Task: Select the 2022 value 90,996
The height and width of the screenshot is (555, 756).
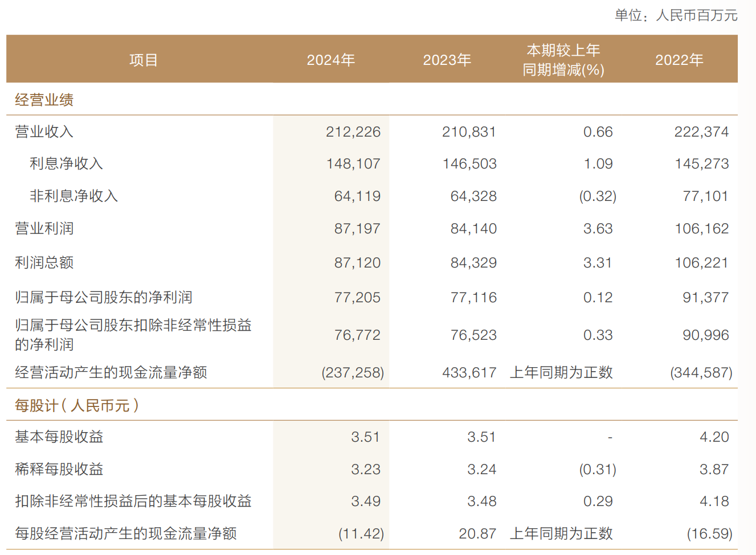Action: pos(705,335)
